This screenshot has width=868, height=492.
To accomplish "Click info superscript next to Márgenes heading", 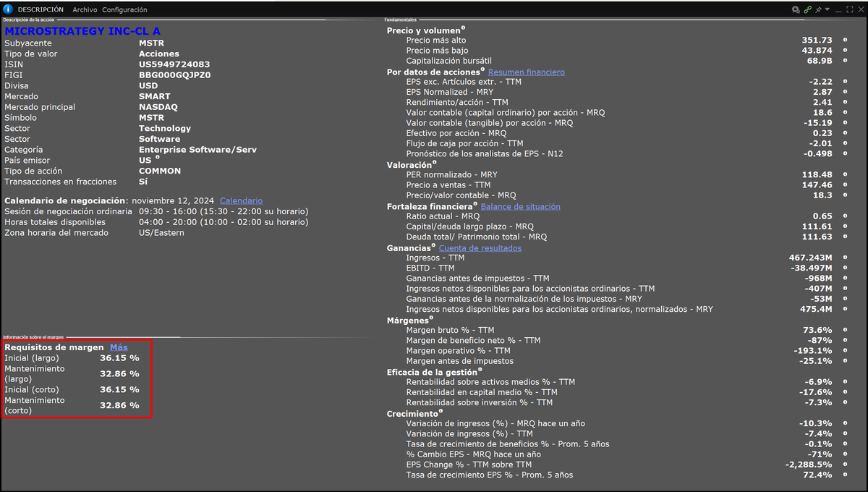I will [x=431, y=318].
